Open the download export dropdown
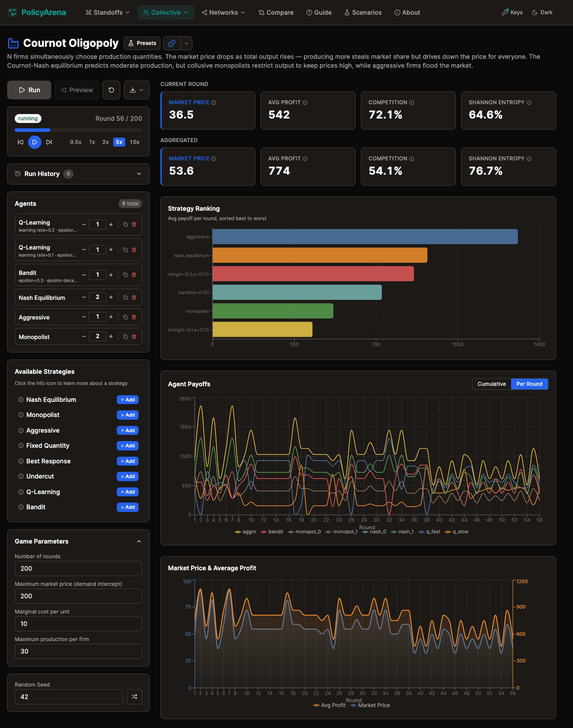Screen dimensions: 573x728 [136, 90]
